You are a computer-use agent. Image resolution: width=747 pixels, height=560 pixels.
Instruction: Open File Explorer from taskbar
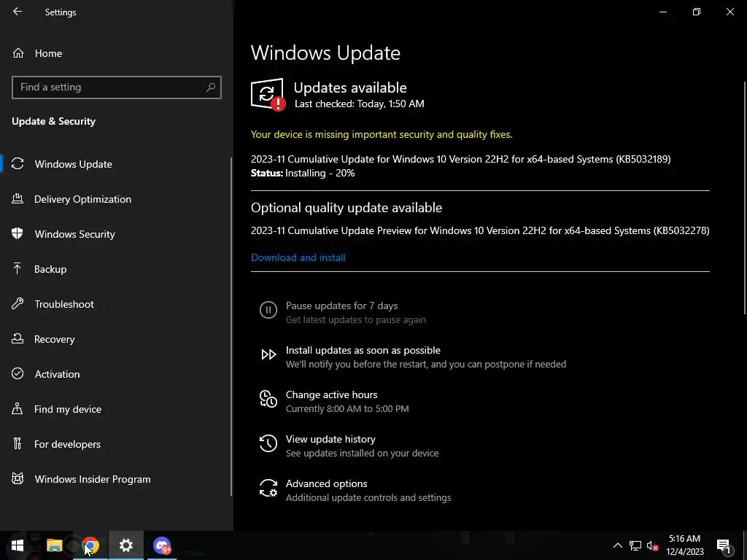click(x=54, y=545)
